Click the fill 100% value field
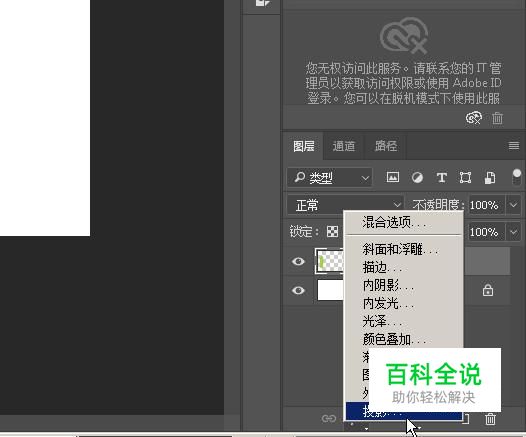 (x=486, y=232)
